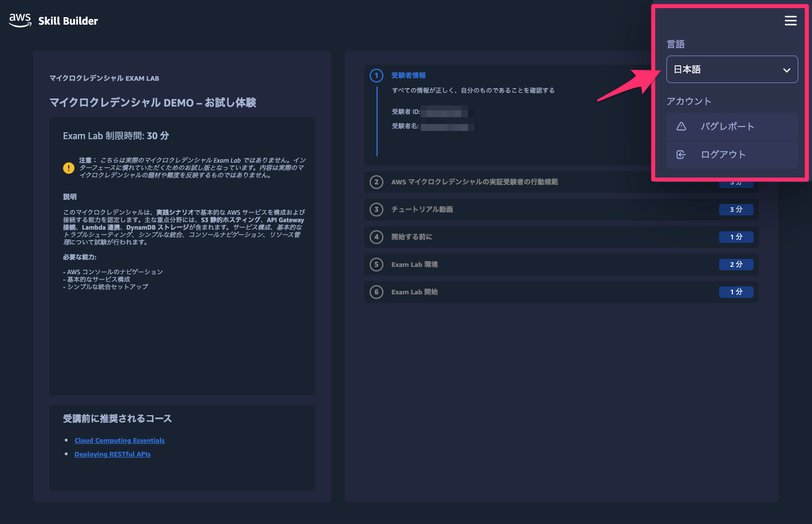Follow the Deploying RESTful APIs link

[112, 454]
